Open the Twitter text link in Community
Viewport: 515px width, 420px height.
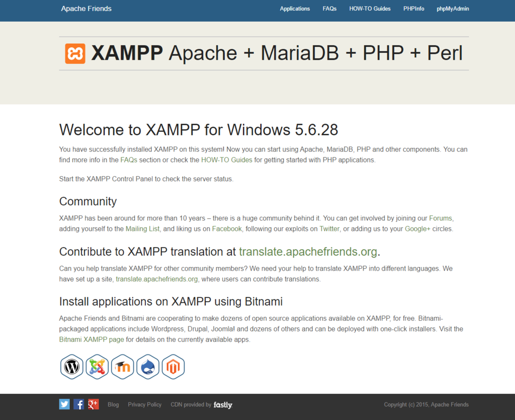pos(329,229)
